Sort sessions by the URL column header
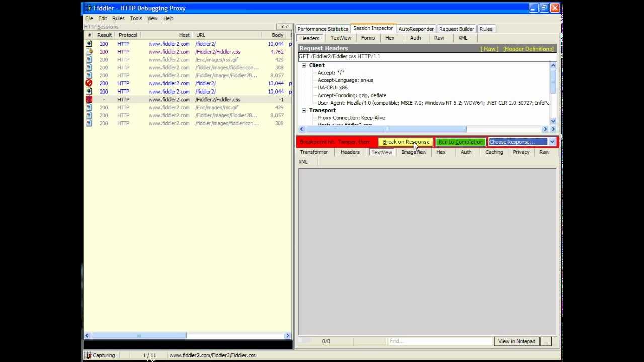Image resolution: width=644 pixels, height=362 pixels. coord(227,35)
